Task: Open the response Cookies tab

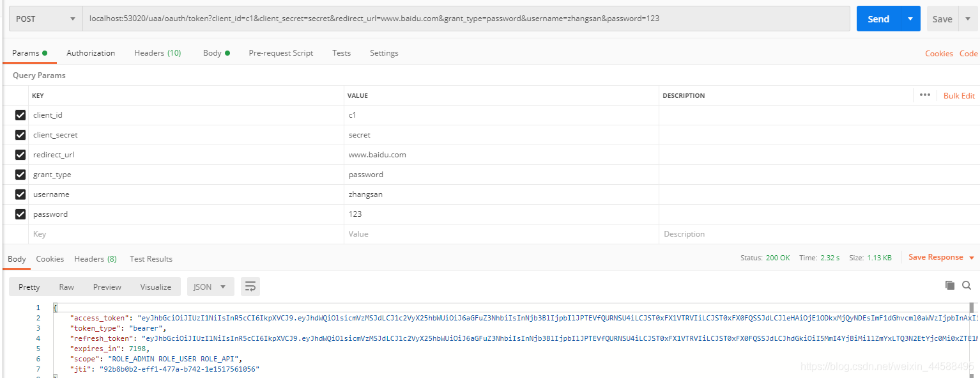Action: [x=50, y=259]
